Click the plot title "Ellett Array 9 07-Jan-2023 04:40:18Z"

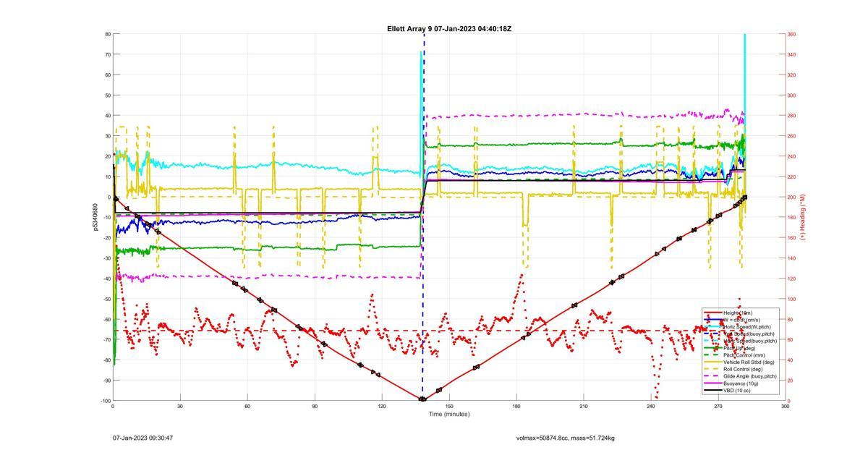coord(449,29)
